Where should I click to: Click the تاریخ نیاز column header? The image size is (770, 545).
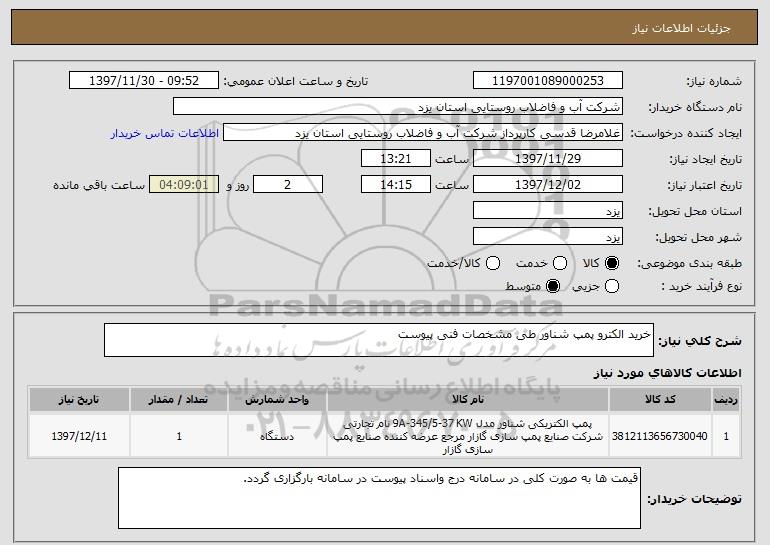tap(79, 400)
